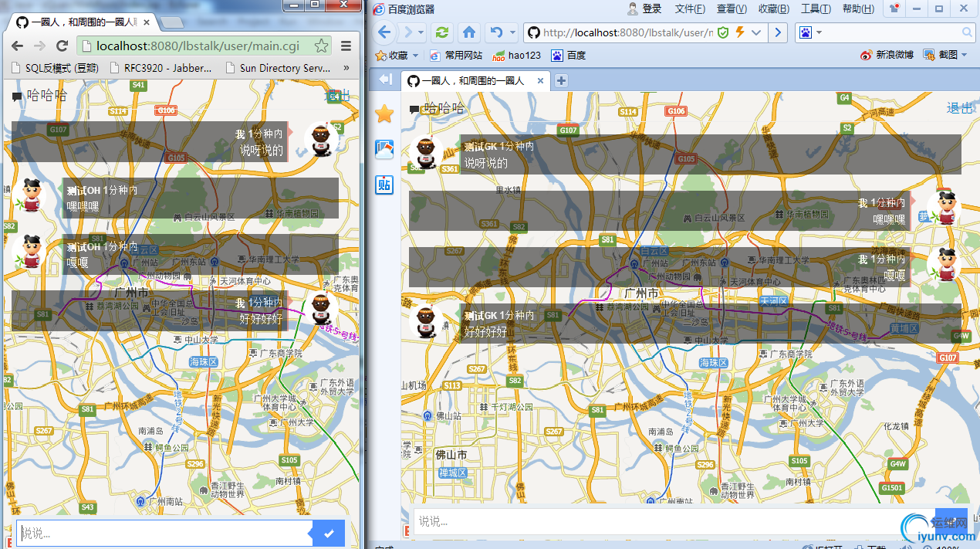The width and height of the screenshot is (980, 549).
Task: Click the go arrow next to address bar
Action: point(777,32)
